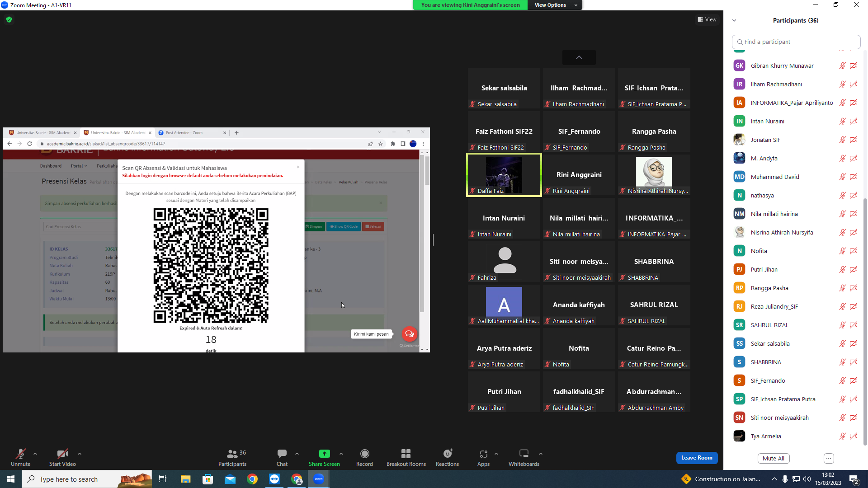Click the muted mic icon for Gibran Khurry Munawar
The height and width of the screenshot is (488, 868).
tap(842, 66)
